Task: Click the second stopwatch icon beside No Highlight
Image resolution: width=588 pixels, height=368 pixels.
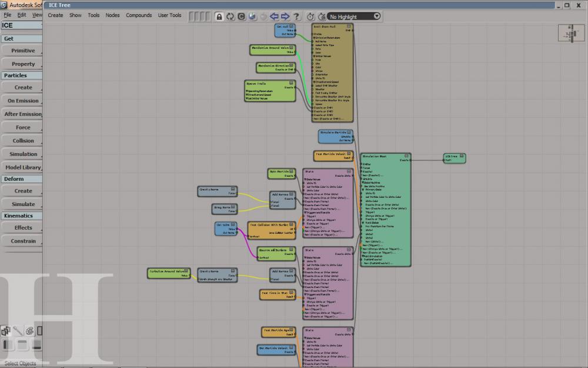Action: coord(322,16)
